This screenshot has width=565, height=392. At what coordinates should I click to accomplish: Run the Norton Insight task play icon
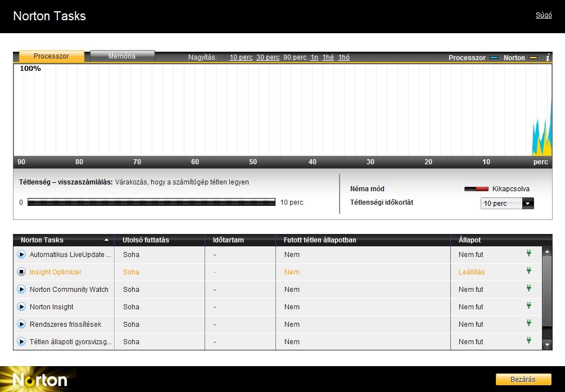(x=21, y=307)
